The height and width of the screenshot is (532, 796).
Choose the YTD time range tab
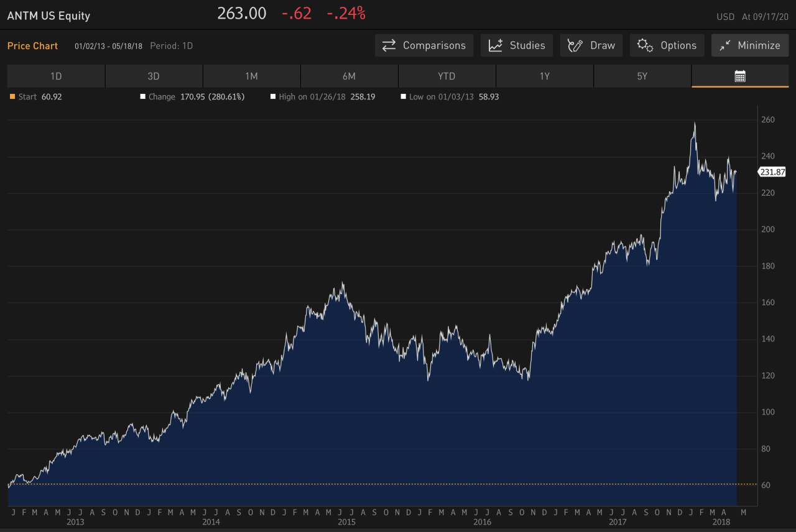click(447, 76)
